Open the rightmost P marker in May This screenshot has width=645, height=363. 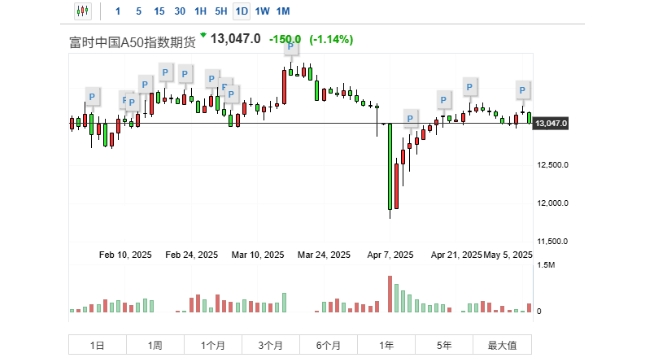click(522, 90)
